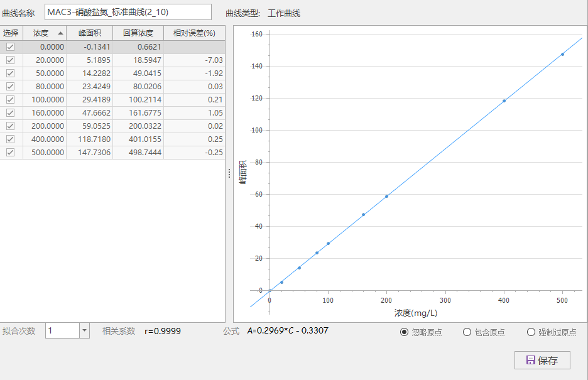
Task: Click the 曲线名称 text input field
Action: pos(128,13)
